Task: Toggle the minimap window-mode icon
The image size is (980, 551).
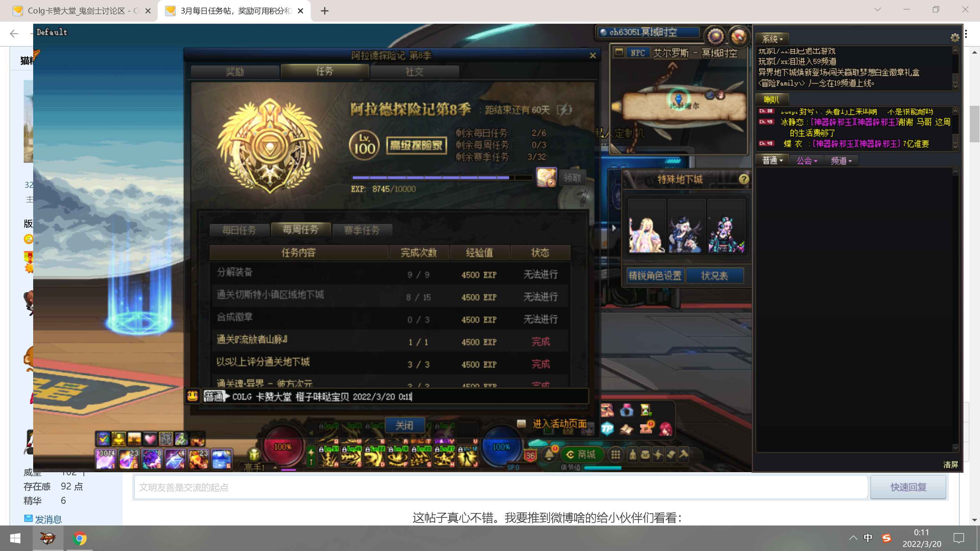Action: coord(619,52)
